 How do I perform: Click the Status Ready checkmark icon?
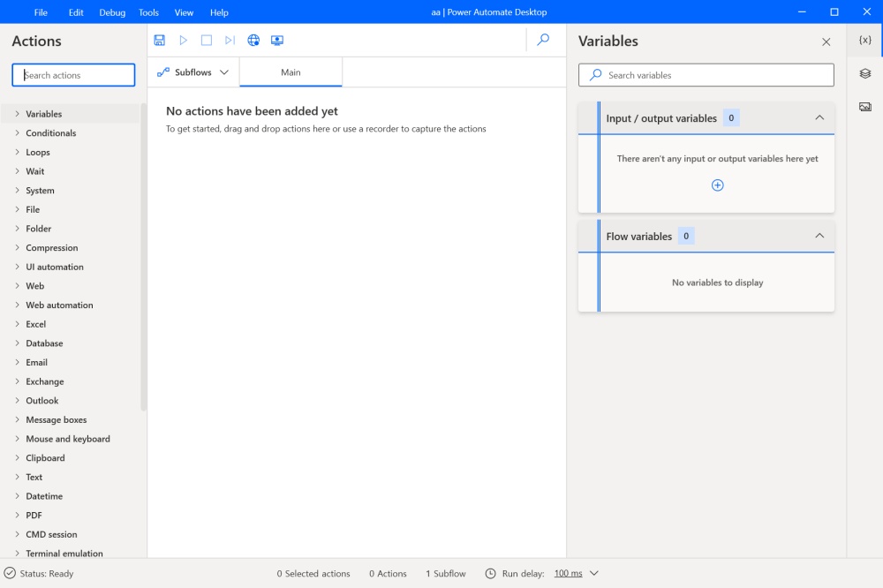[x=10, y=573]
